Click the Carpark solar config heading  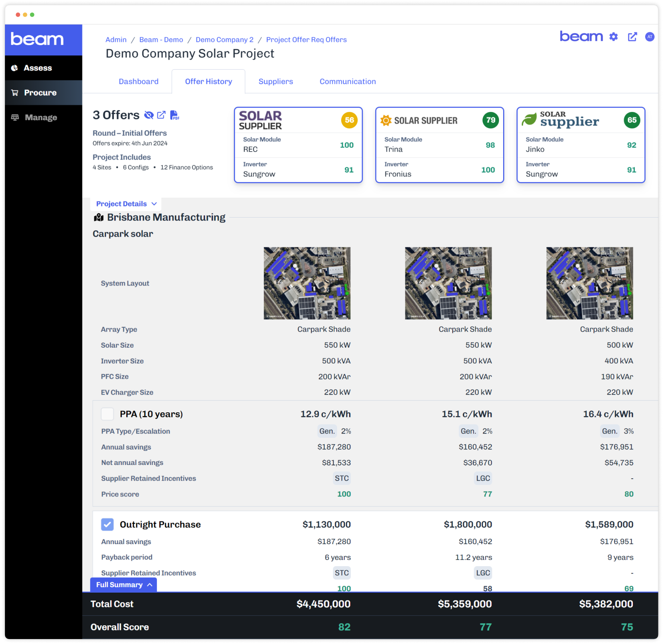click(123, 234)
